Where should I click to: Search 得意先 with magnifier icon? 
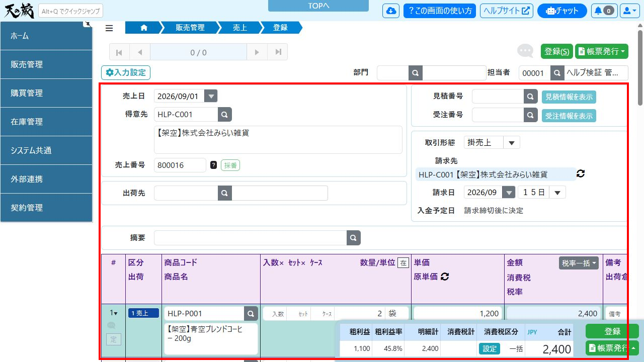coord(225,114)
